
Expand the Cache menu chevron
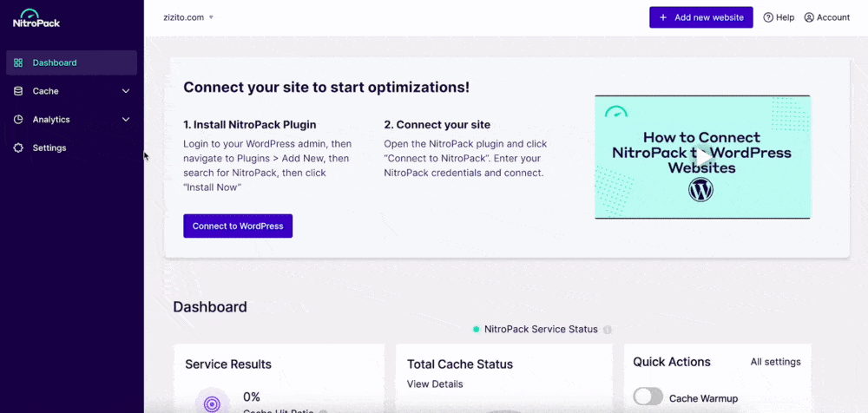126,91
